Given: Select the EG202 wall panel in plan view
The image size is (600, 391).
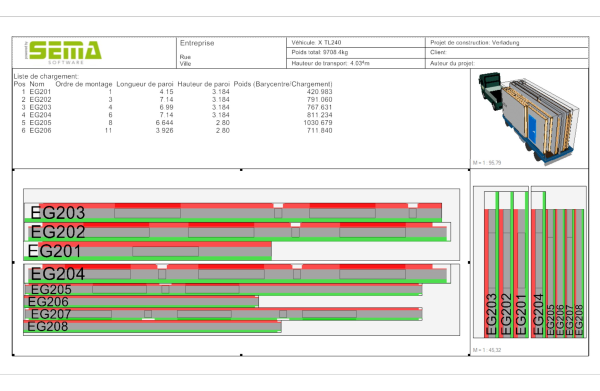Looking at the screenshot, I should [x=238, y=232].
